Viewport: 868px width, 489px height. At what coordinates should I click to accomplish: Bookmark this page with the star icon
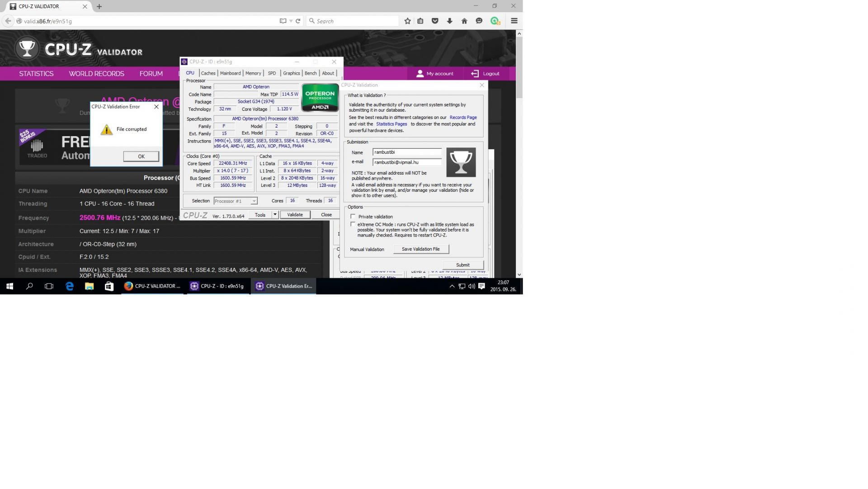(407, 21)
